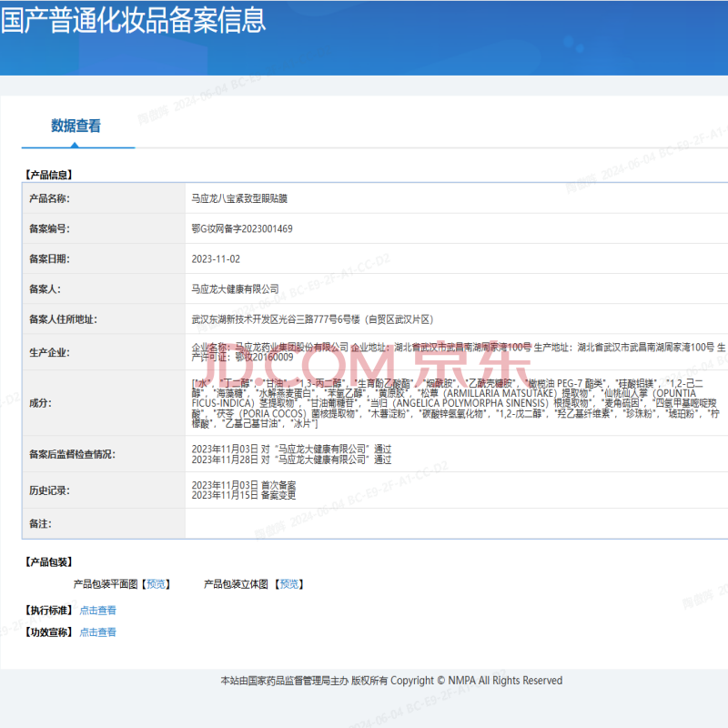Click the NMPA copyright footer text
This screenshot has width=728, height=728.
(x=391, y=681)
